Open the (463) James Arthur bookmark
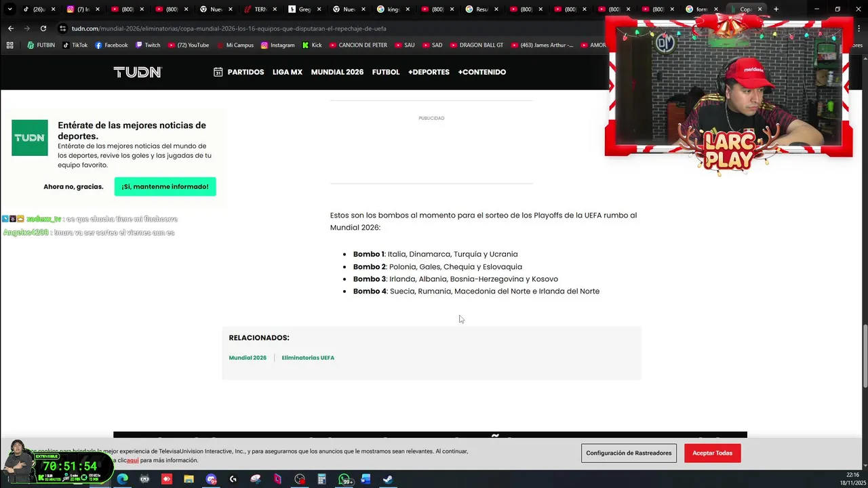This screenshot has height=488, width=868. 542,45
